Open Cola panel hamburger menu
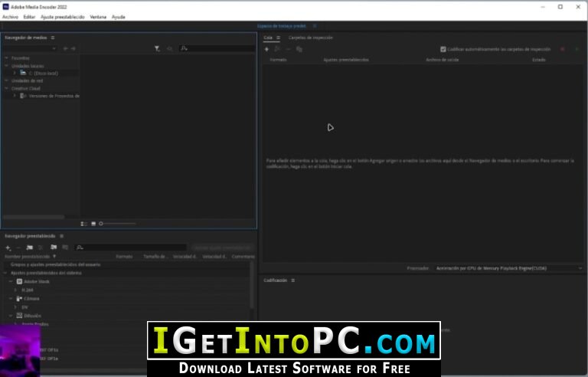588x377 pixels. pyautogui.click(x=278, y=38)
